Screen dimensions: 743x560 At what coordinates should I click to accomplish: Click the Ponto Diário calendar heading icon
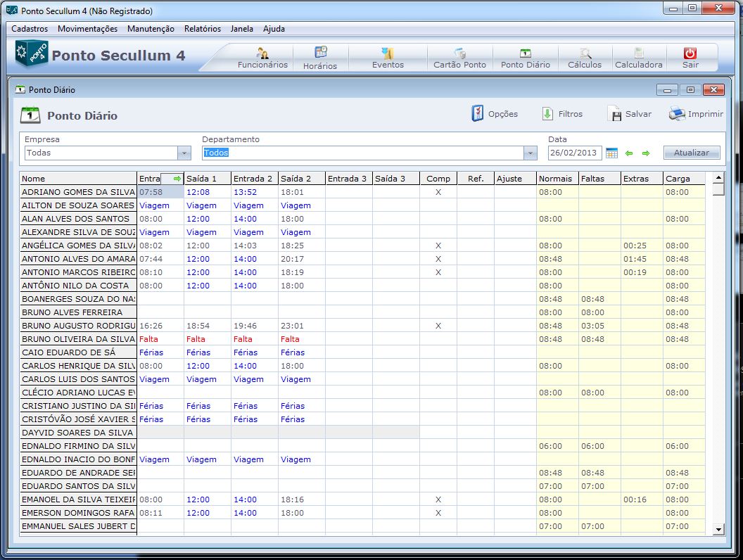pos(30,115)
